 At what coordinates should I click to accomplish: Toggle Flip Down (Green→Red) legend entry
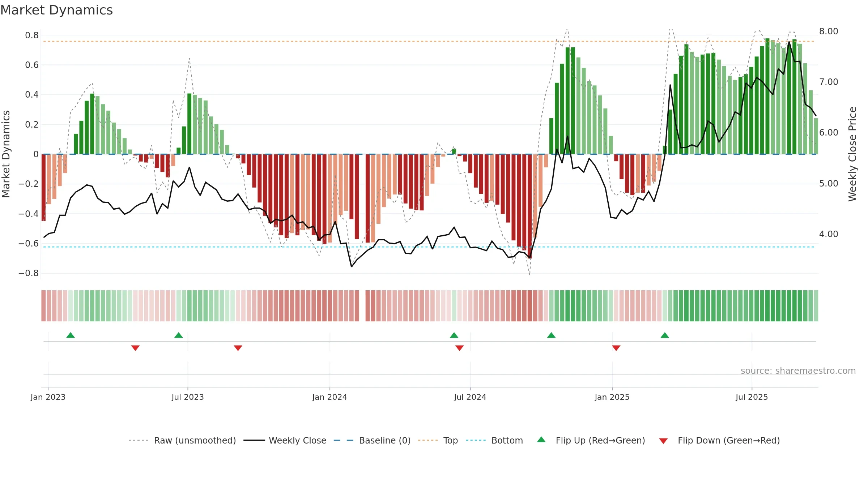click(x=719, y=440)
